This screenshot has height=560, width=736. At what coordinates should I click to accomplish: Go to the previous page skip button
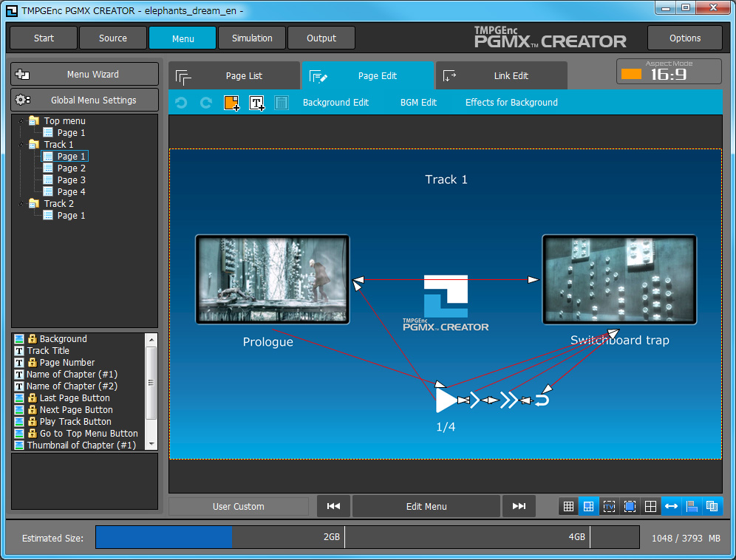click(x=333, y=507)
